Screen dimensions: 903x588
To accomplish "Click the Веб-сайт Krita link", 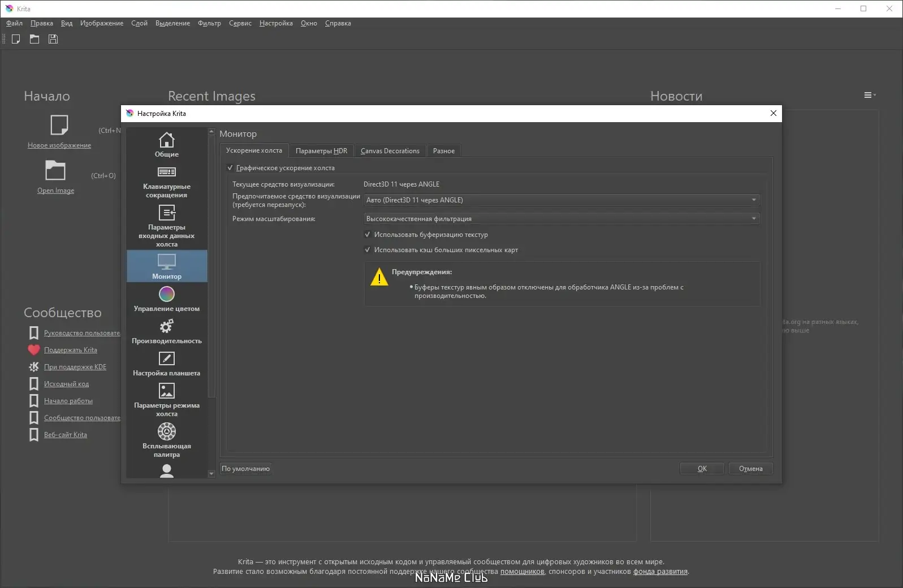I will point(66,435).
